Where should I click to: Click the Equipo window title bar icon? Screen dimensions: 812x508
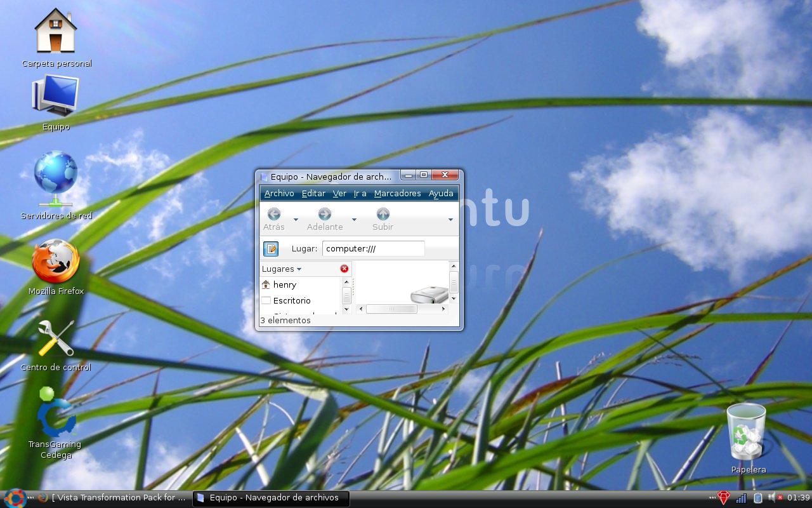click(x=265, y=177)
